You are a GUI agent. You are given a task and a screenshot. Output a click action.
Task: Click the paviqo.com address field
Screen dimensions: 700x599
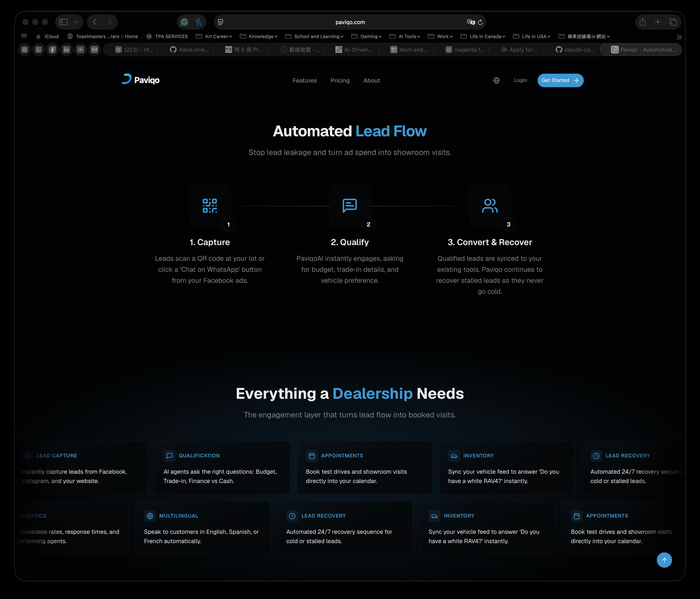pyautogui.click(x=350, y=22)
